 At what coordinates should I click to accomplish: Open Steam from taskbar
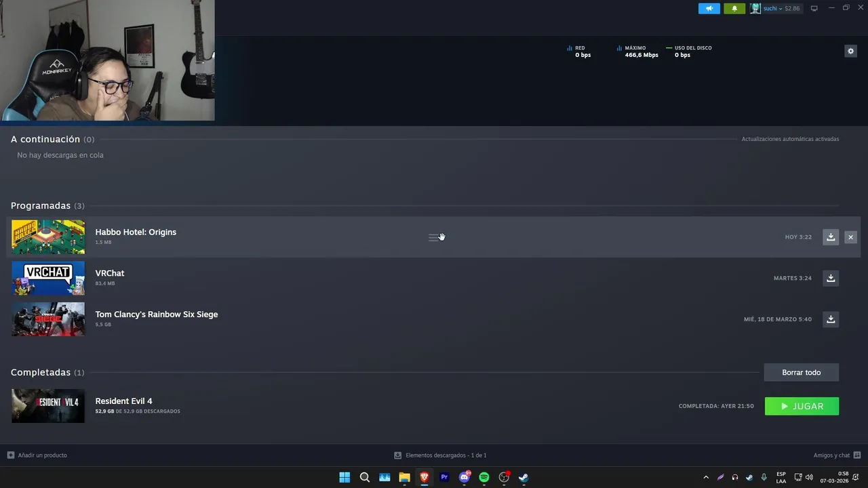point(524,477)
